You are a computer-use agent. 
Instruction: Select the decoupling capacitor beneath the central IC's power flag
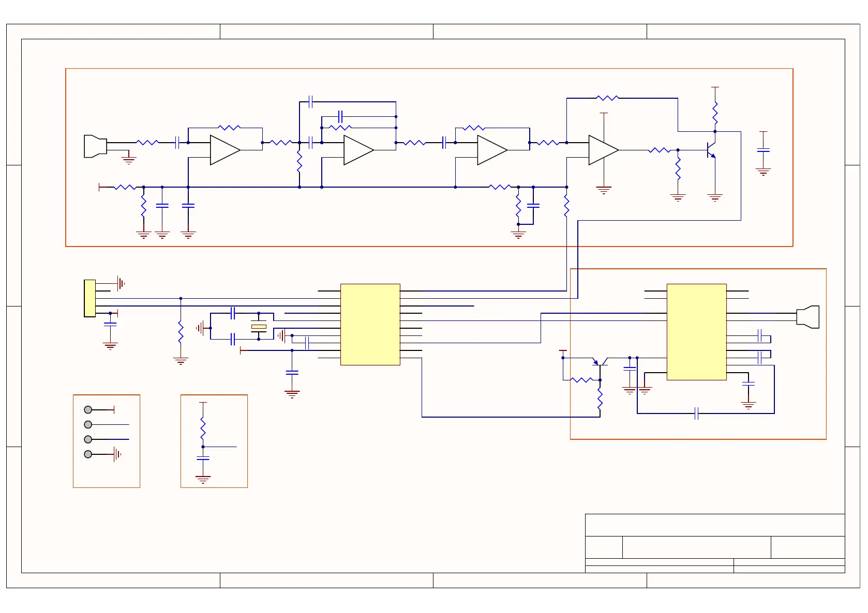(x=292, y=372)
